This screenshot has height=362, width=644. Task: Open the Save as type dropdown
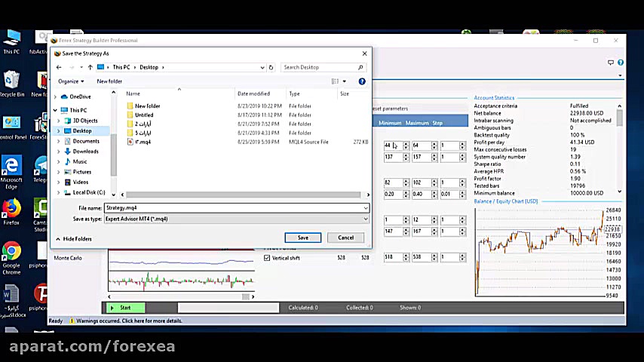click(x=366, y=219)
